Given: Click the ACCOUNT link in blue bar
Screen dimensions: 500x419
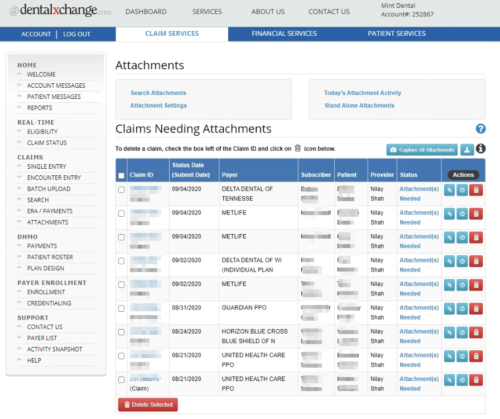Looking at the screenshot, I should coord(36,34).
